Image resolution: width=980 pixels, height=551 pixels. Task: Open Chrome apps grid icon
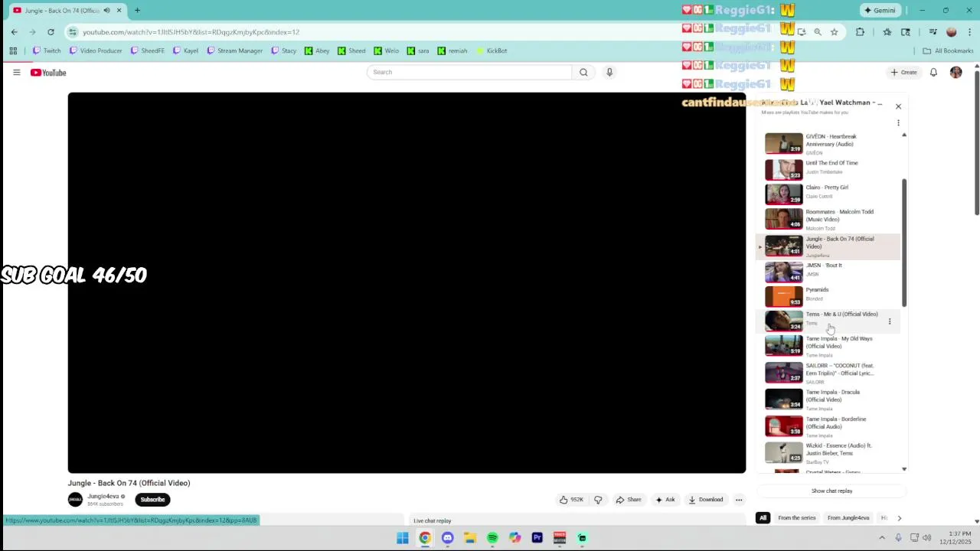point(13,51)
